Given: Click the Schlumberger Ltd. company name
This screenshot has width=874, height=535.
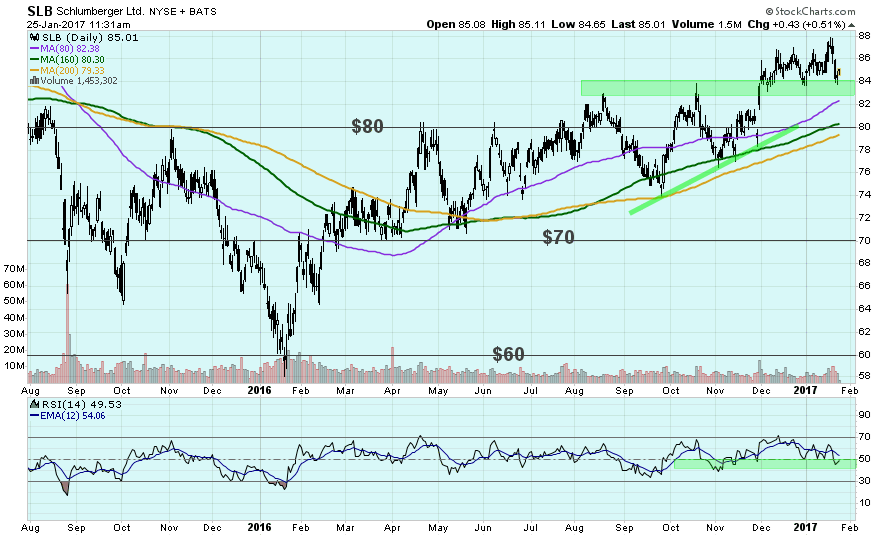Looking at the screenshot, I should pyautogui.click(x=100, y=11).
